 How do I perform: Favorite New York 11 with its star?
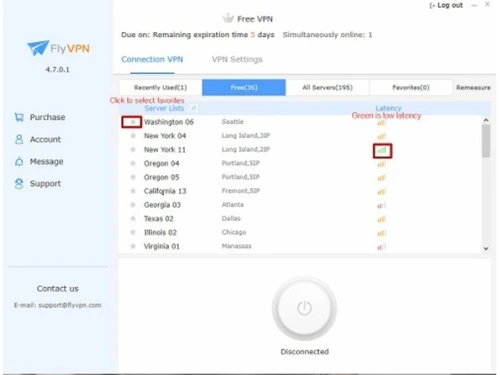pos(133,149)
